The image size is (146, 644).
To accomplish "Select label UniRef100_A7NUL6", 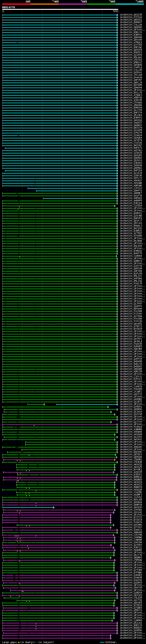I will pyautogui.click(x=131, y=42).
